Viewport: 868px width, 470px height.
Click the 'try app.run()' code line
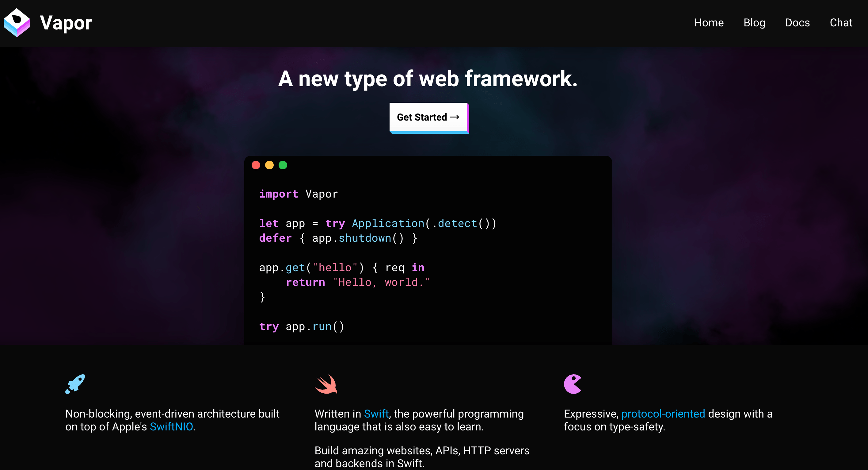click(302, 326)
